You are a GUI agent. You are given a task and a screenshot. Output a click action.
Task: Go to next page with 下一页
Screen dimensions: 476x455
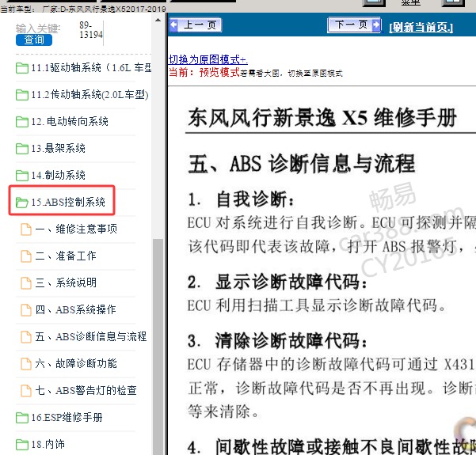click(354, 25)
